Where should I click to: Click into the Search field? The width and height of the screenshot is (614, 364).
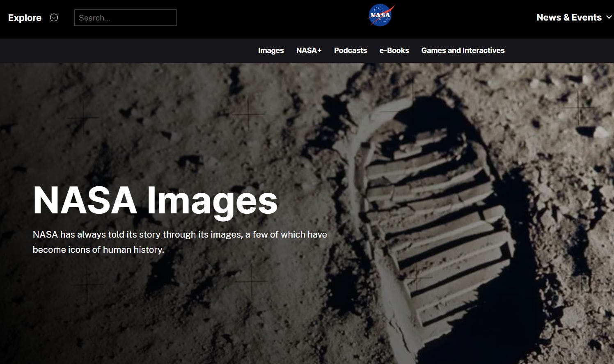coord(126,18)
